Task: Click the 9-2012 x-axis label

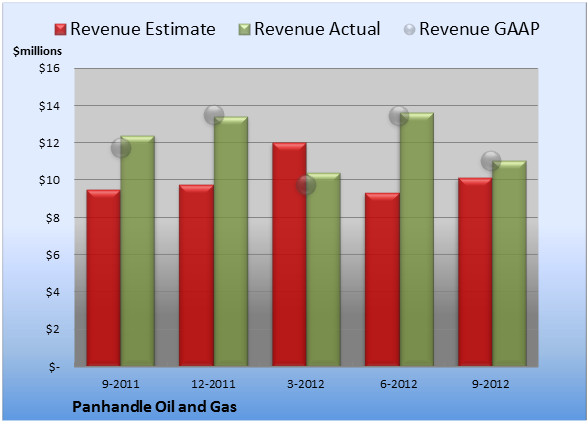Action: coord(491,384)
